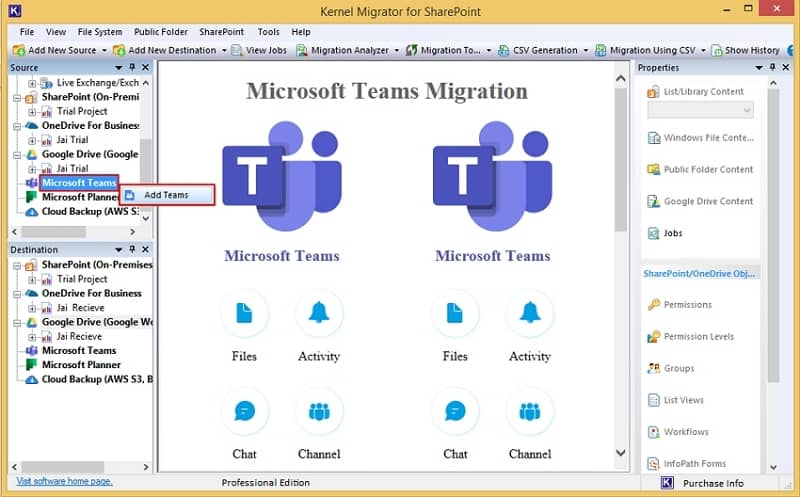Screen dimensions: 800x497
Task: Choose Add Teams from the context menu
Action: click(167, 195)
